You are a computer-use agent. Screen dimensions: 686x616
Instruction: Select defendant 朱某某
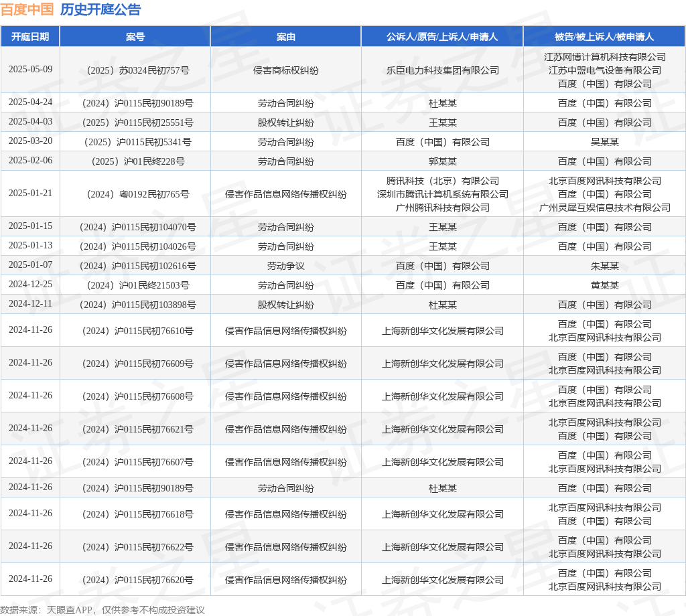tap(605, 266)
